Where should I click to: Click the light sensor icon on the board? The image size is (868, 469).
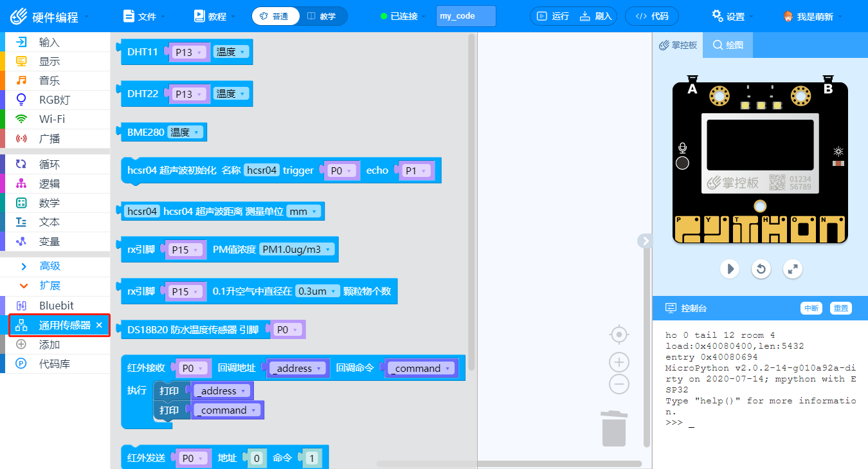(838, 152)
